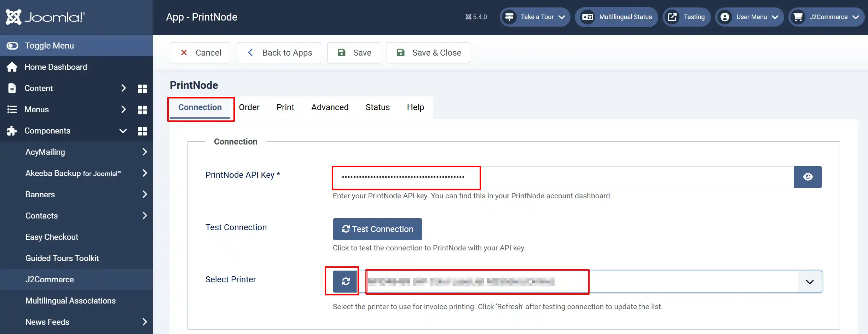Viewport: 868px width, 334px height.
Task: Click the shopping cart icon in the header
Action: point(798,17)
